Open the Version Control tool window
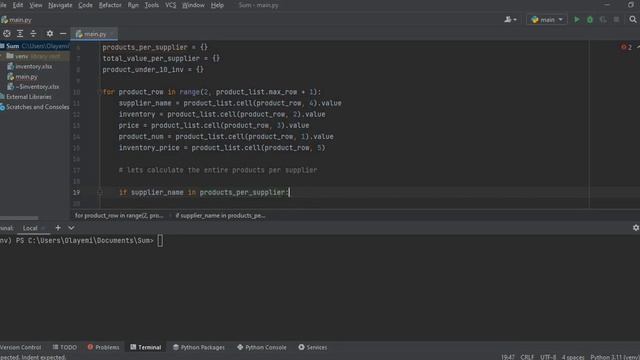Image resolution: width=640 pixels, height=360 pixels. [x=20, y=347]
